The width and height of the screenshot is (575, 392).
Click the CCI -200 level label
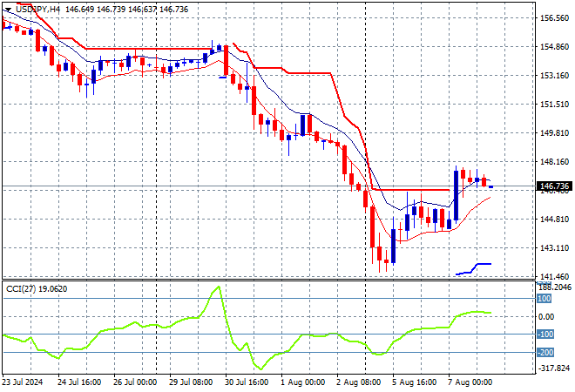pos(545,353)
